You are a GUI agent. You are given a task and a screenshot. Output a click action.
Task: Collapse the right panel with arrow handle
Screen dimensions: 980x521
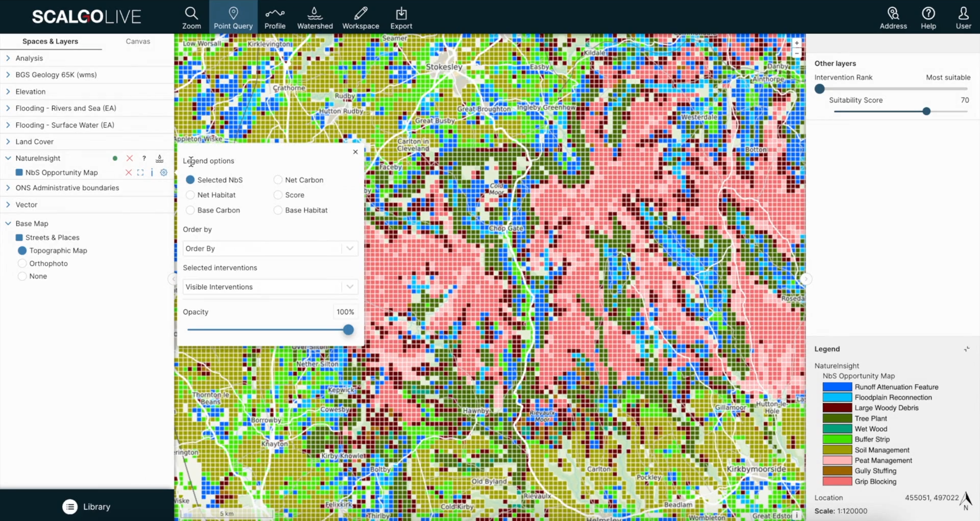pos(805,279)
